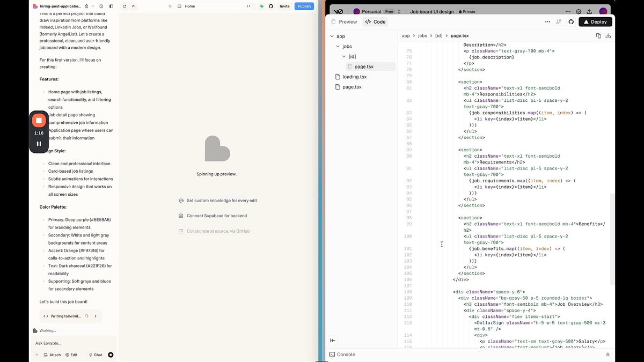Image resolution: width=644 pixels, height=362 pixels.
Task: Pause the screen recording
Action: 39,144
